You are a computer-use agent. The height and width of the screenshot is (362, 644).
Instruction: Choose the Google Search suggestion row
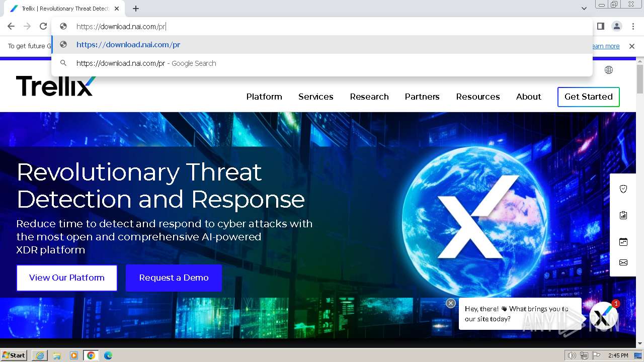pyautogui.click(x=322, y=63)
